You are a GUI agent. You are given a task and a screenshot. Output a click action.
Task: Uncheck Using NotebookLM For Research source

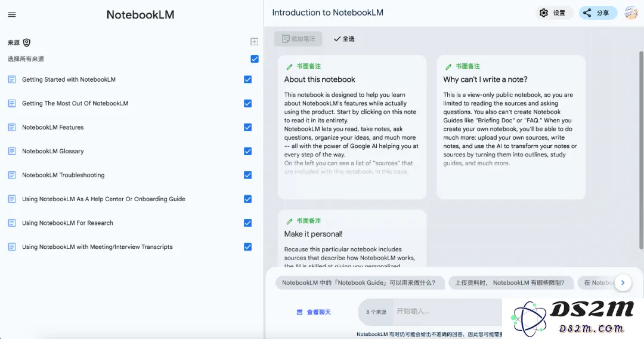247,223
